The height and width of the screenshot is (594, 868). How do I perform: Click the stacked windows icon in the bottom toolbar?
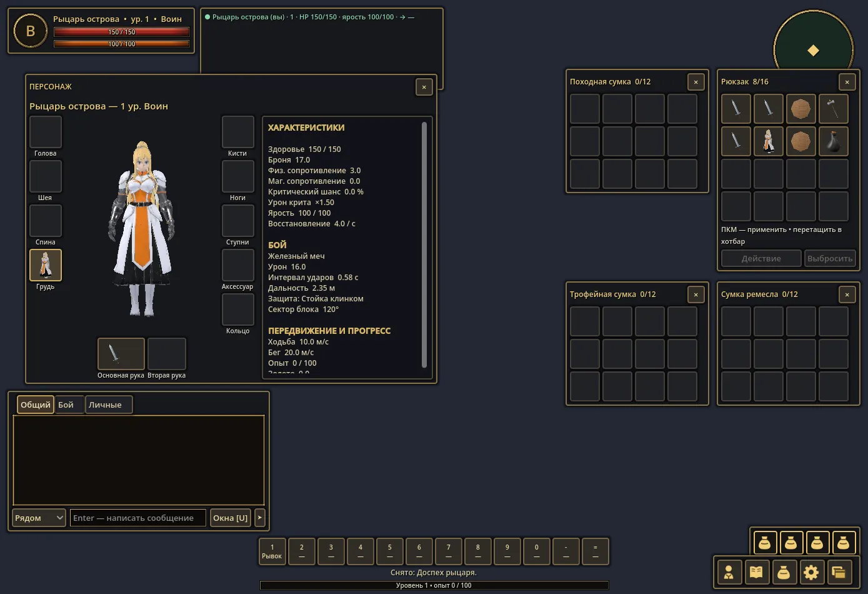pos(839,571)
